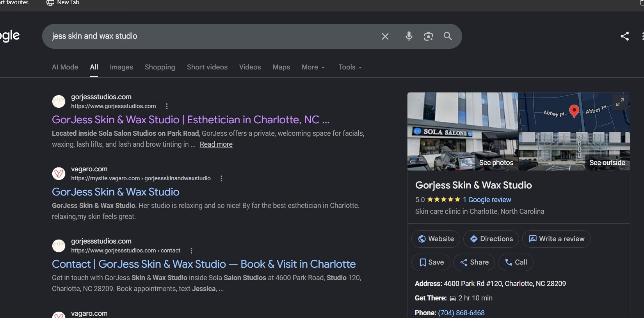Open the More search filters dropdown
This screenshot has height=318, width=644.
coord(313,67)
